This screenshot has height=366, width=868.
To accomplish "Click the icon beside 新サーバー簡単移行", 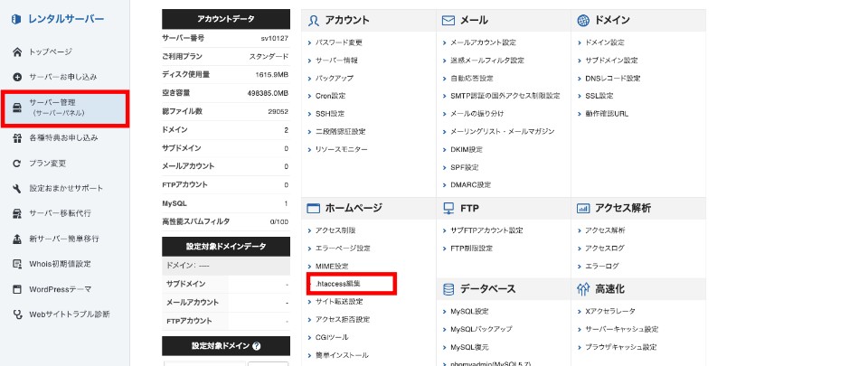I will click(17, 239).
